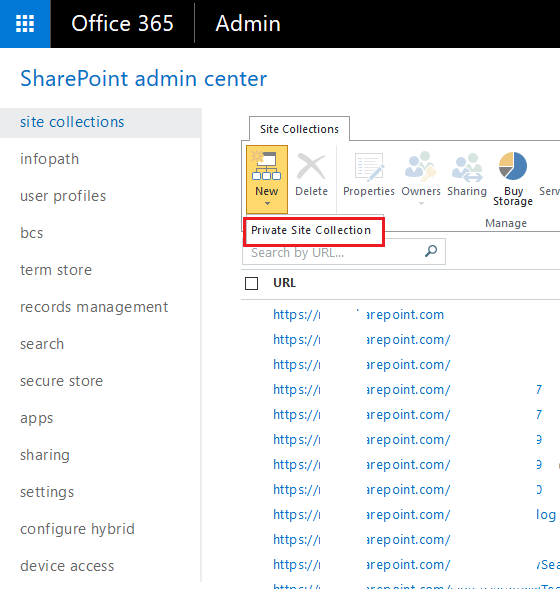
Task: Click the URL column header
Action: click(285, 283)
